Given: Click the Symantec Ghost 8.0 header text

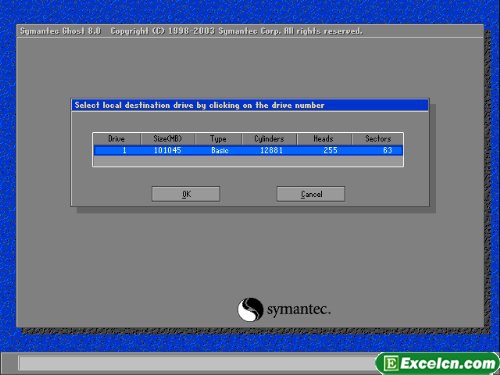Looking at the screenshot, I should 60,31.
